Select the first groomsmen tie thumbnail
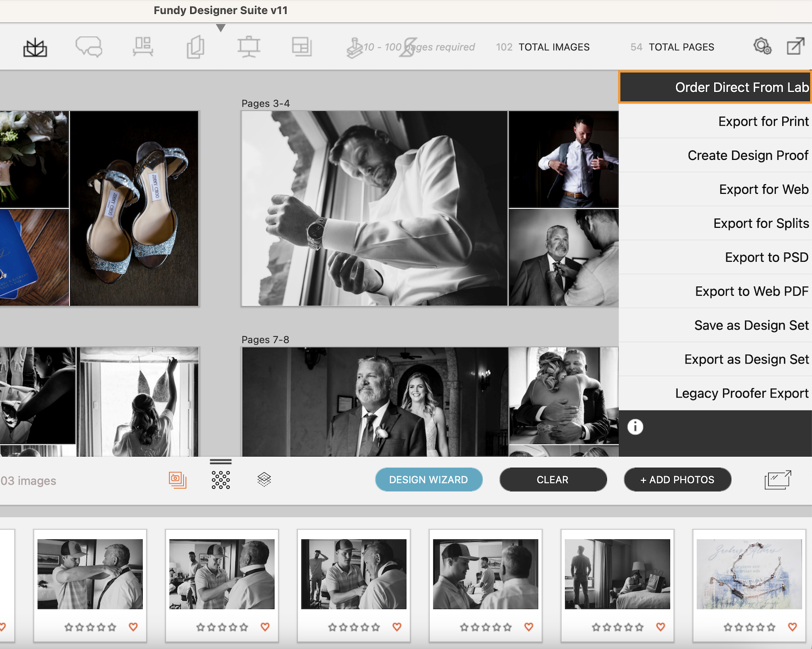This screenshot has height=649, width=812. coord(90,574)
